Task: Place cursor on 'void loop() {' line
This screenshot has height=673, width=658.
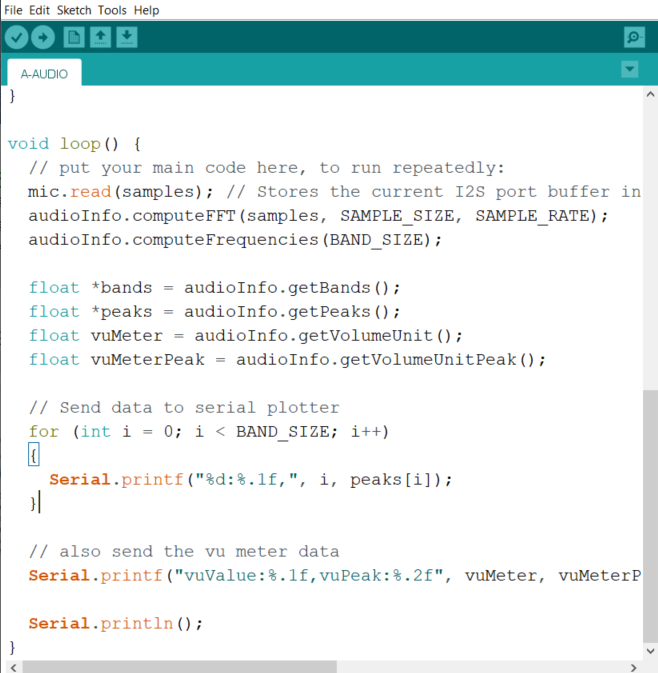Action: click(75, 144)
